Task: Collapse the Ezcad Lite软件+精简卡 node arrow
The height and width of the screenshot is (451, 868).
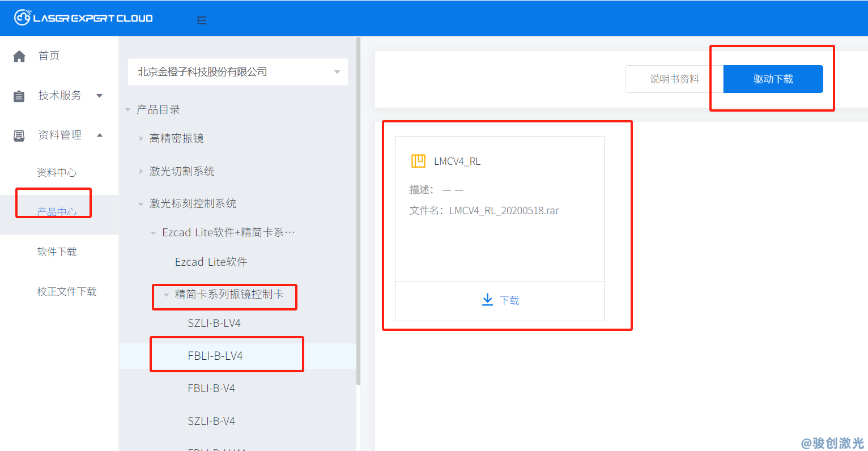Action: pos(154,233)
